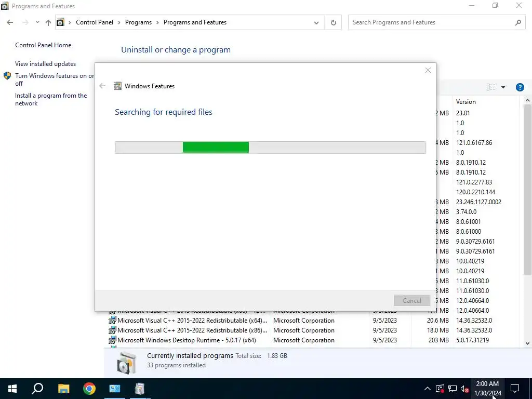
Task: Launch Google Chrome from the taskbar
Action: [x=89, y=389]
